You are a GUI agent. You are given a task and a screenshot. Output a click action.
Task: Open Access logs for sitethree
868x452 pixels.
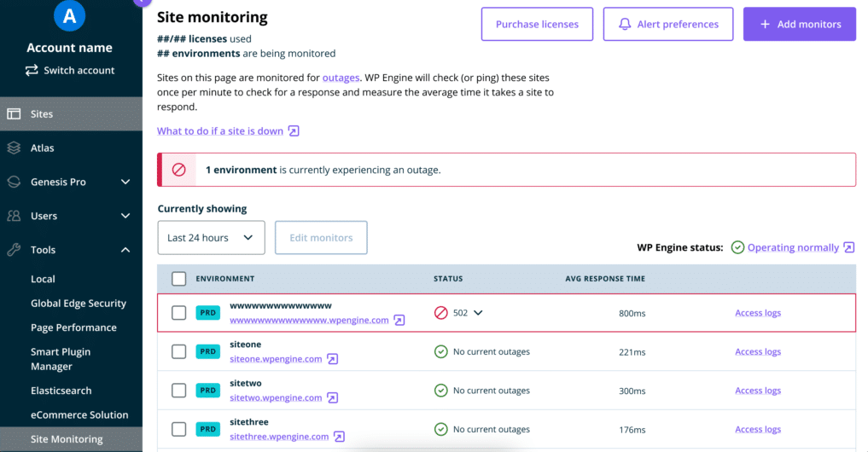point(758,429)
